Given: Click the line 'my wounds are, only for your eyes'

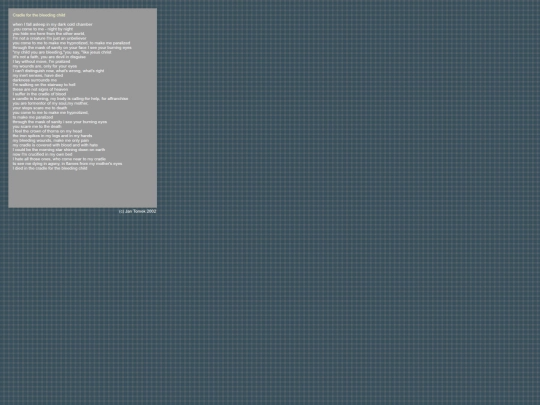Looking at the screenshot, I should tap(45, 66).
